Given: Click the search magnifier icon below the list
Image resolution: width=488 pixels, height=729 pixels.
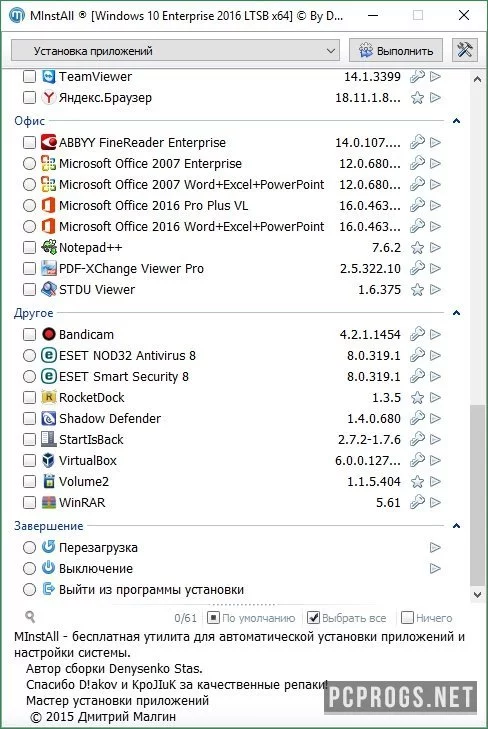Looking at the screenshot, I should [30, 617].
